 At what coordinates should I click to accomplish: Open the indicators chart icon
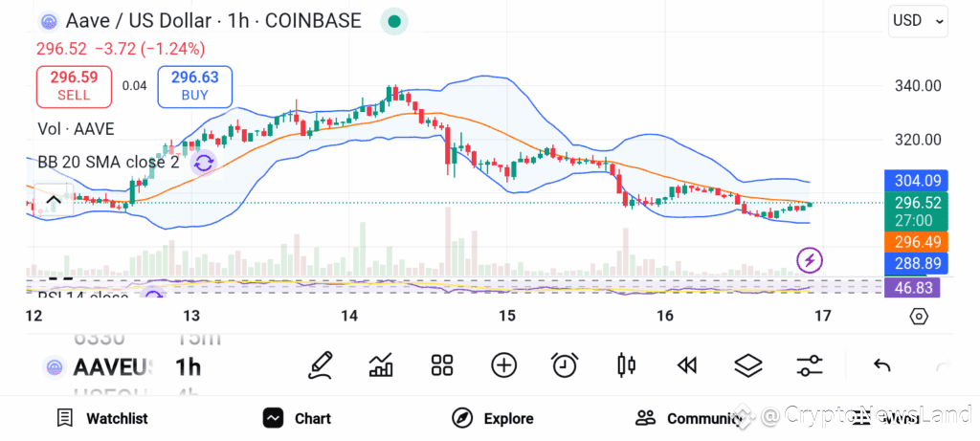pos(381,365)
